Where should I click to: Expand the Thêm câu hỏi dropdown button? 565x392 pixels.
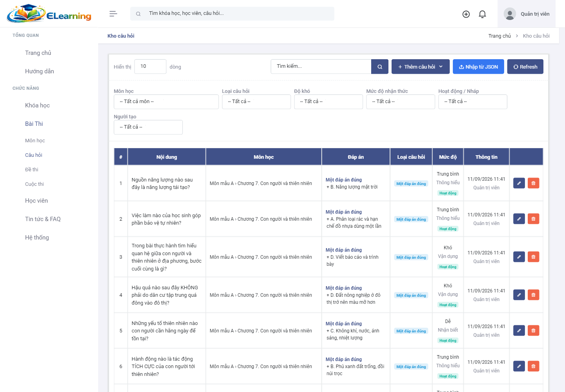coord(421,67)
